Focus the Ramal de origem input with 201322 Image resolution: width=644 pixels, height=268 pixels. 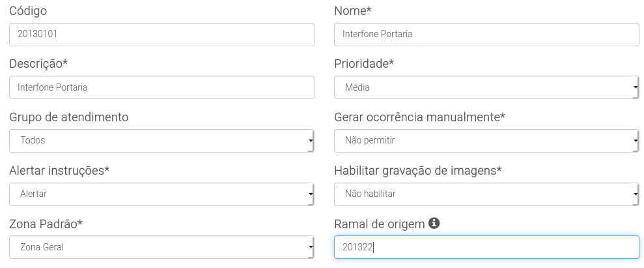[486, 247]
